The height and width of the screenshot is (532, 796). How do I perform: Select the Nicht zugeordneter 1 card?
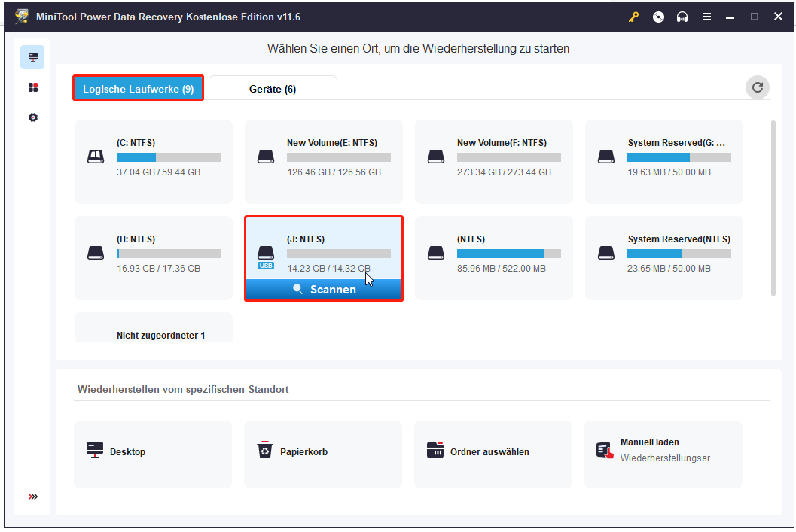(x=154, y=327)
